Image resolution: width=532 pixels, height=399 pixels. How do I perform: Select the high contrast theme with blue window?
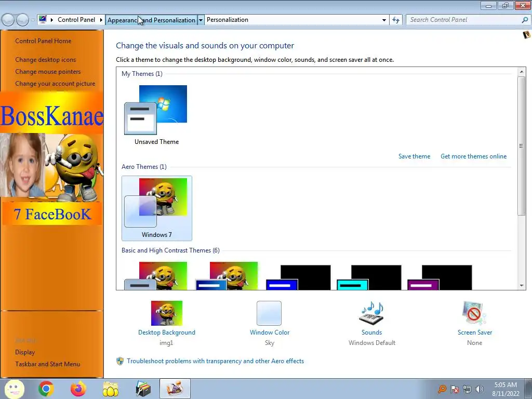click(x=298, y=277)
